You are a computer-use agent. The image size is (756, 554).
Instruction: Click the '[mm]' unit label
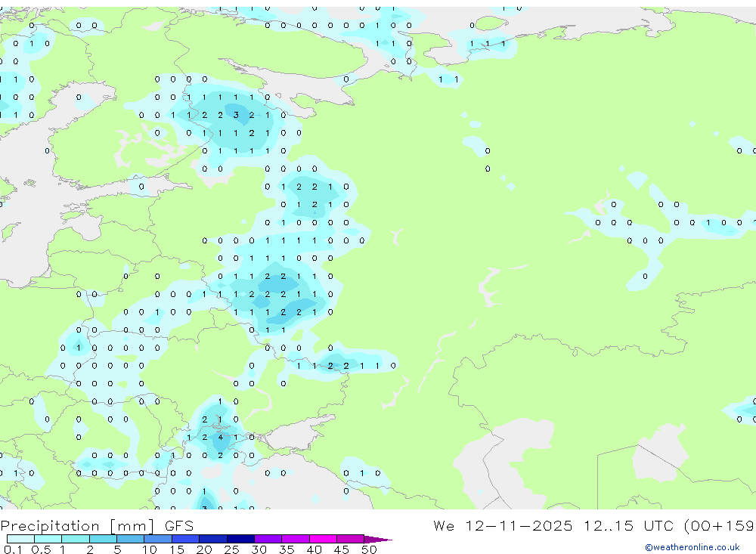pos(132,526)
